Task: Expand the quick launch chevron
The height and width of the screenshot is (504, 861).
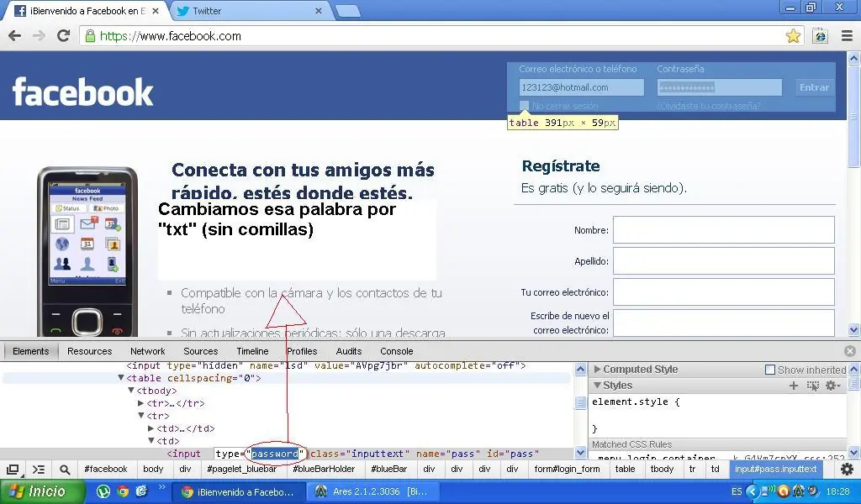Action: click(x=161, y=487)
